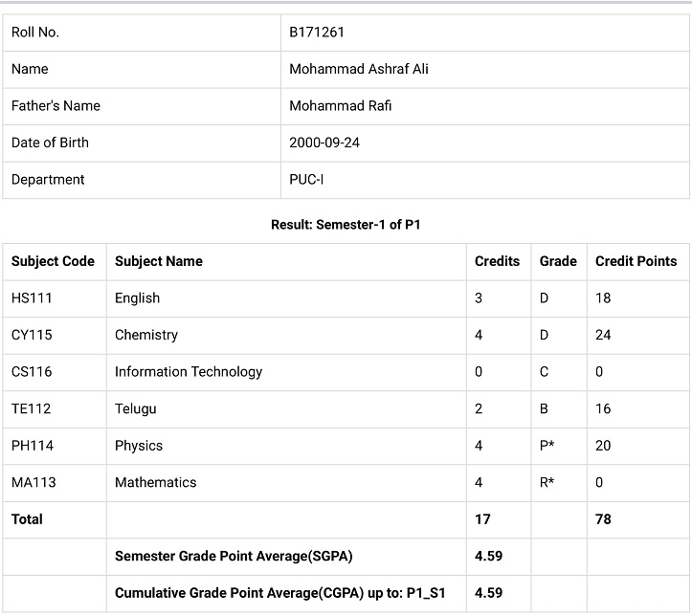Click the Credits column header
This screenshot has width=692, height=616.
click(498, 261)
